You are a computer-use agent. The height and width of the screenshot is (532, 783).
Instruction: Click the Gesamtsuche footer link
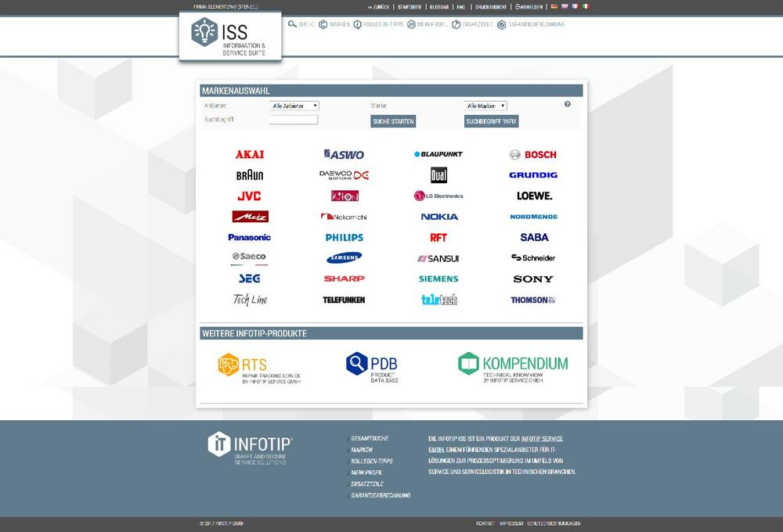[370, 438]
